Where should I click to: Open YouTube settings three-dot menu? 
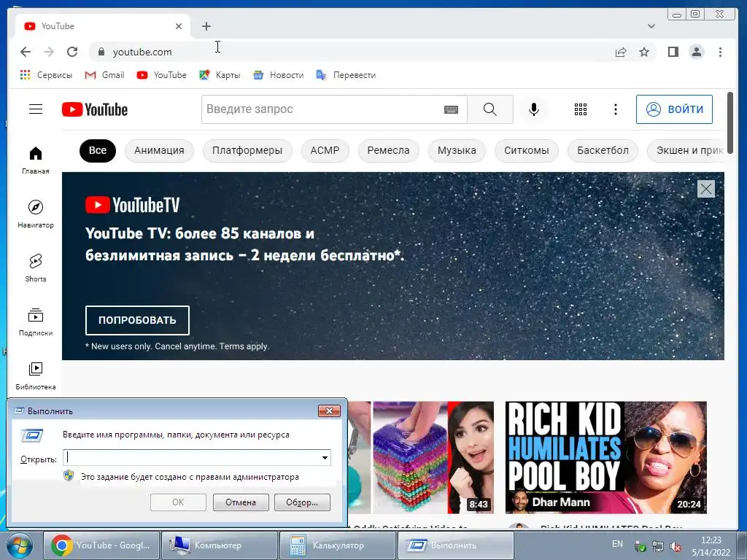tap(616, 109)
